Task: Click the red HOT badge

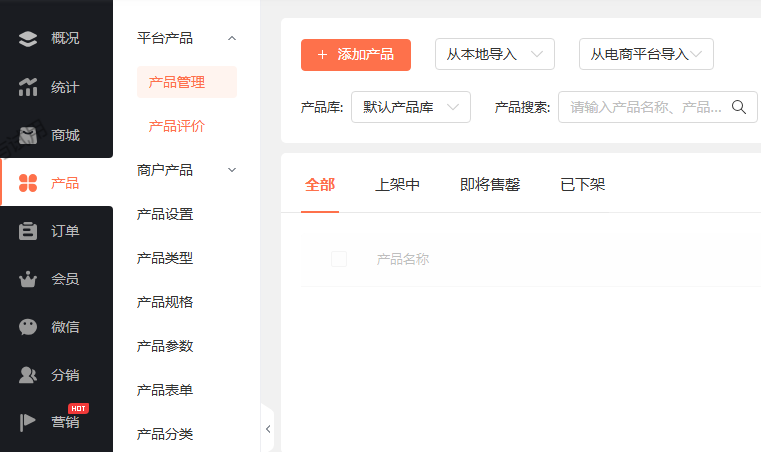Action: (78, 408)
